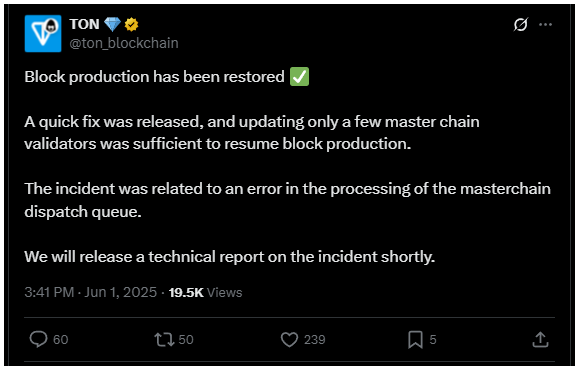Click the blue diamond emoji beside TON

[112, 24]
